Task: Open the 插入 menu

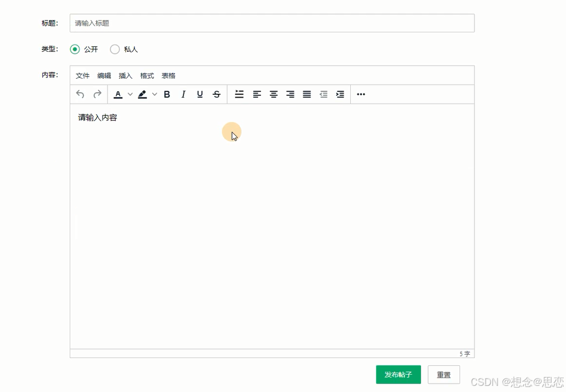Action: tap(125, 75)
